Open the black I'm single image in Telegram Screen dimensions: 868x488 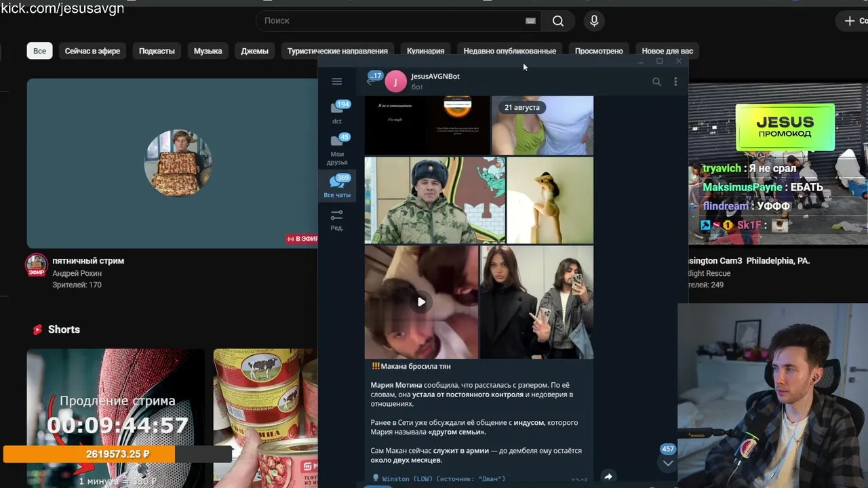[x=427, y=125]
